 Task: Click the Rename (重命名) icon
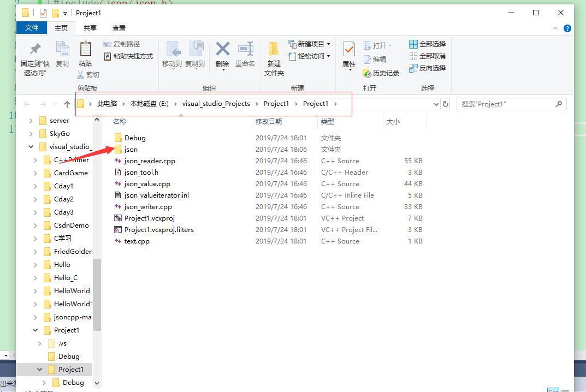[245, 55]
